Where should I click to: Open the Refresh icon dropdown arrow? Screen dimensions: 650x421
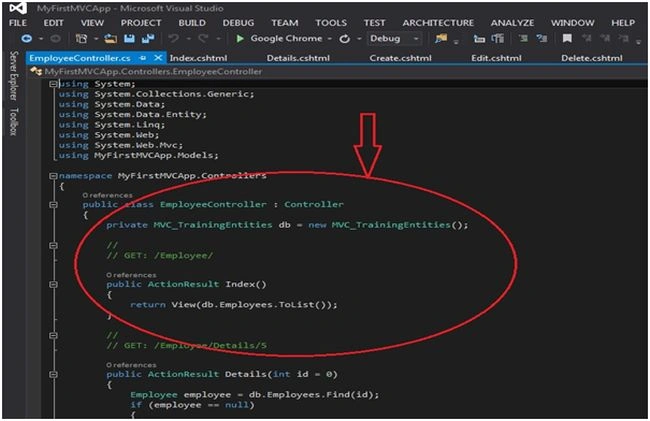(359, 39)
